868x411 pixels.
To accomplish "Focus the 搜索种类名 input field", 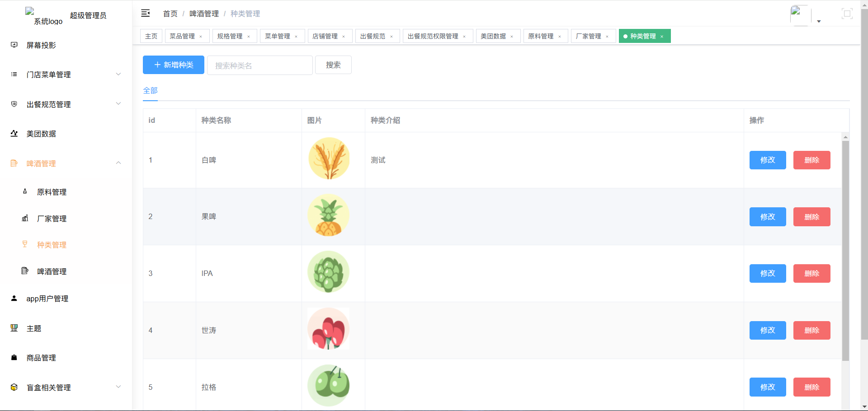I will (260, 65).
